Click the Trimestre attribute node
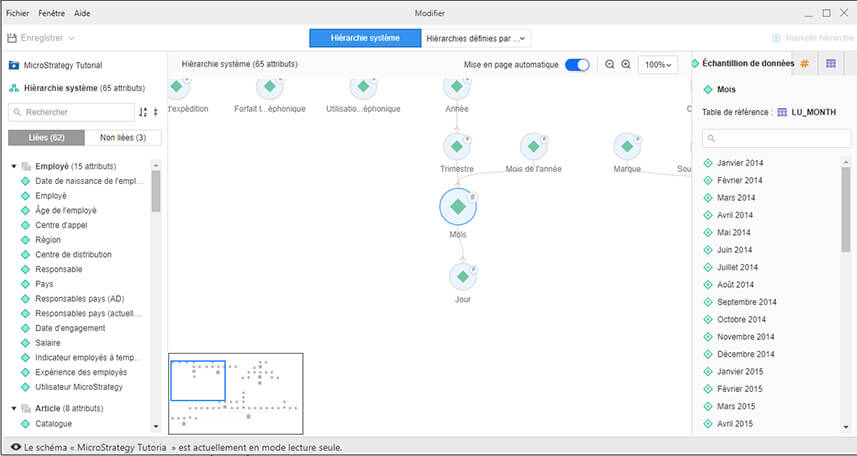Screen dimensions: 857x456 (457, 146)
